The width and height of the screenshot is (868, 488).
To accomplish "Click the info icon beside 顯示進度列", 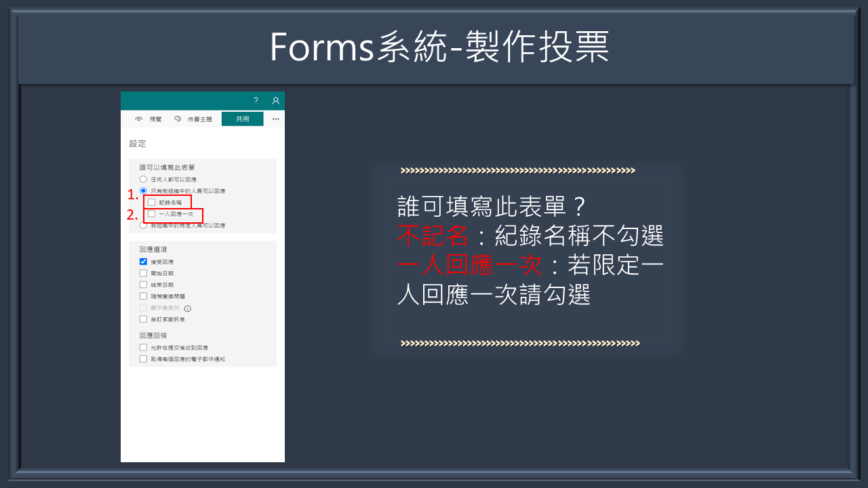I will tap(188, 308).
